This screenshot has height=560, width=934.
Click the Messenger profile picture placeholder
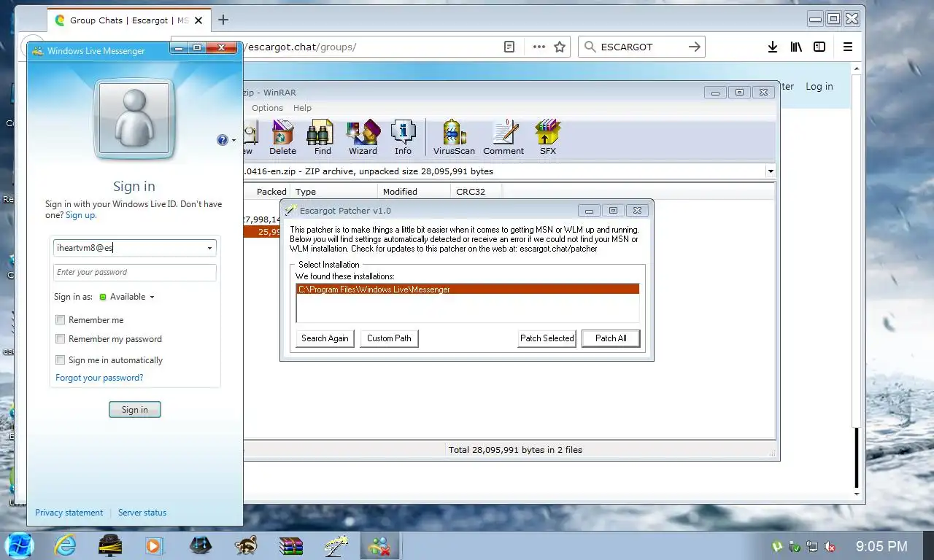pyautogui.click(x=134, y=117)
